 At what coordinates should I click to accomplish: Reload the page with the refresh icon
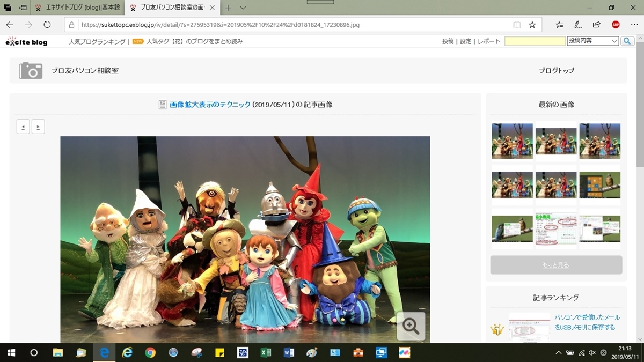click(x=47, y=25)
